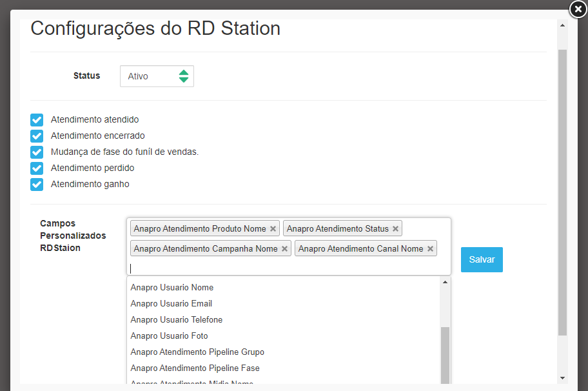Select Anapro Usuario Telefone from list
588x391 pixels.
[176, 320]
